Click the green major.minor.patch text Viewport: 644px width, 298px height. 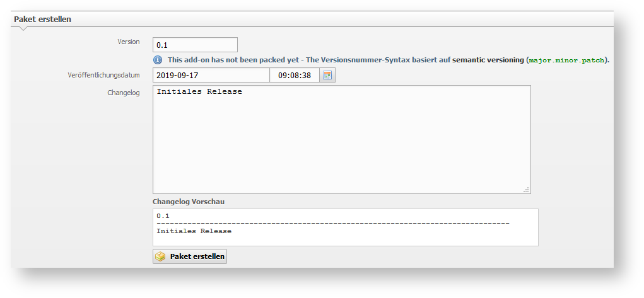(x=567, y=60)
